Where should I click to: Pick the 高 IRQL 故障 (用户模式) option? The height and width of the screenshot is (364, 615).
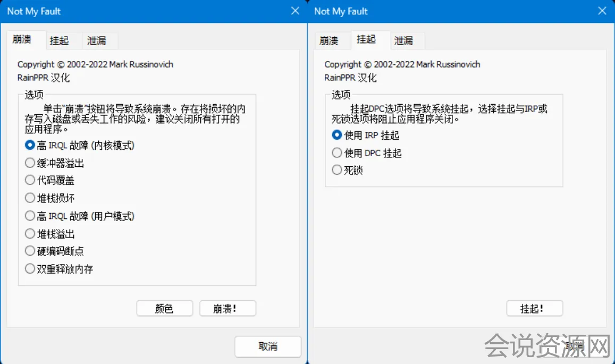30,216
